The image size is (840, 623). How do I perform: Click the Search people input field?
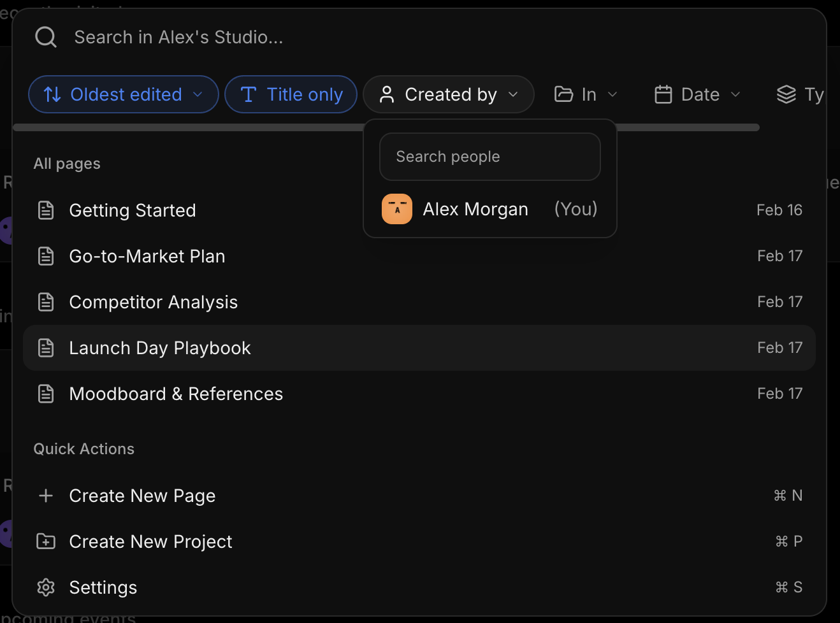point(489,156)
